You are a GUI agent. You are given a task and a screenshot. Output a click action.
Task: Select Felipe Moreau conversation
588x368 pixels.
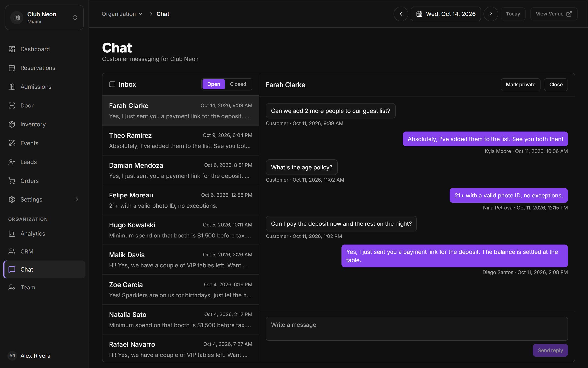coord(181,200)
